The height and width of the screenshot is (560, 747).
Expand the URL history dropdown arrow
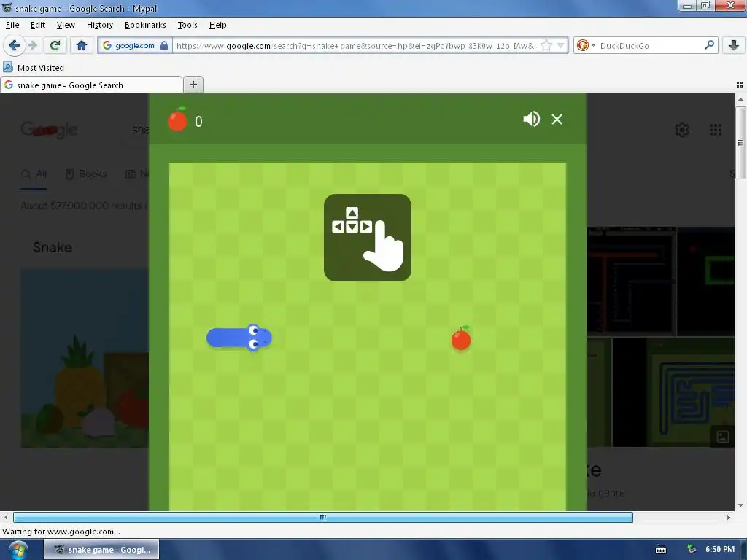pos(560,45)
